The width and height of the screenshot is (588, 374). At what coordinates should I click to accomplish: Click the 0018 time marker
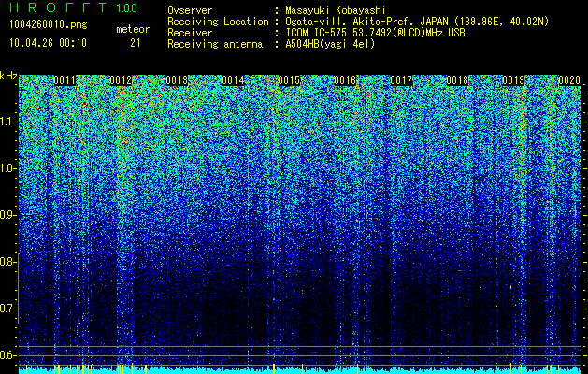tap(457, 80)
